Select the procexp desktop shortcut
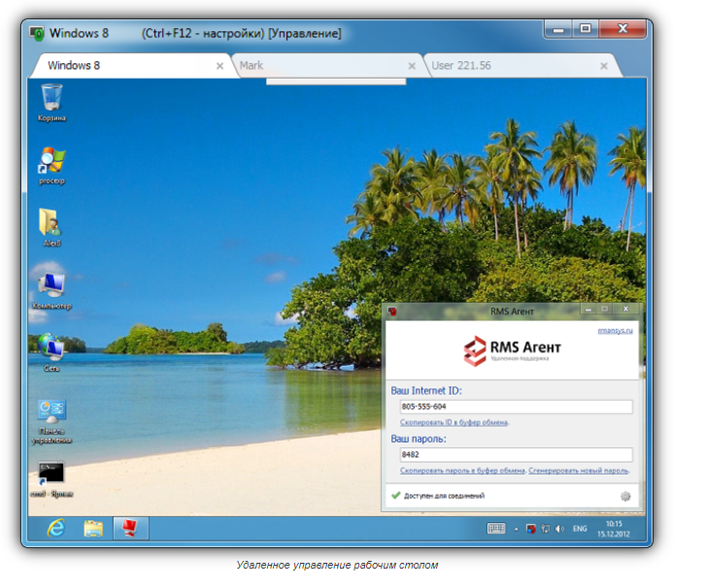Screen dimensions: 705x588 [51, 161]
